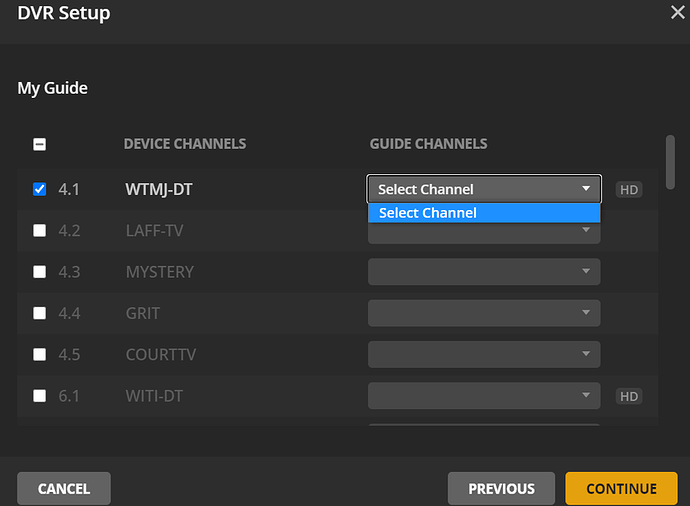Choose the highlighted Select Channel option
Screen dimensions: 690x506
point(484,213)
